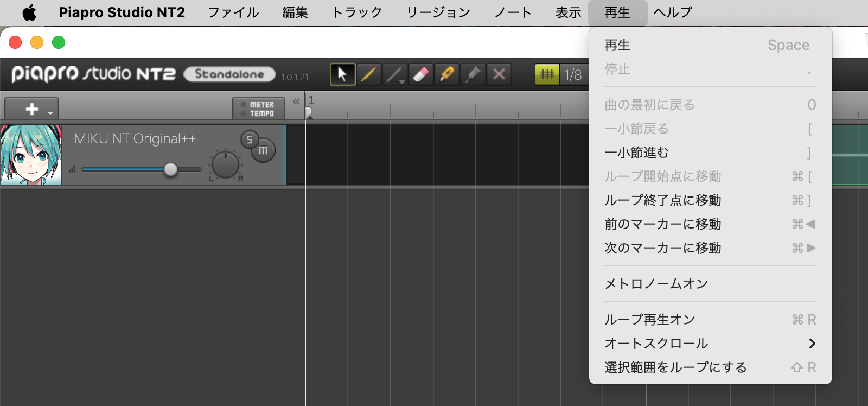Select the arrow pointer tool
Image resolution: width=868 pixels, height=406 pixels.
coord(342,74)
